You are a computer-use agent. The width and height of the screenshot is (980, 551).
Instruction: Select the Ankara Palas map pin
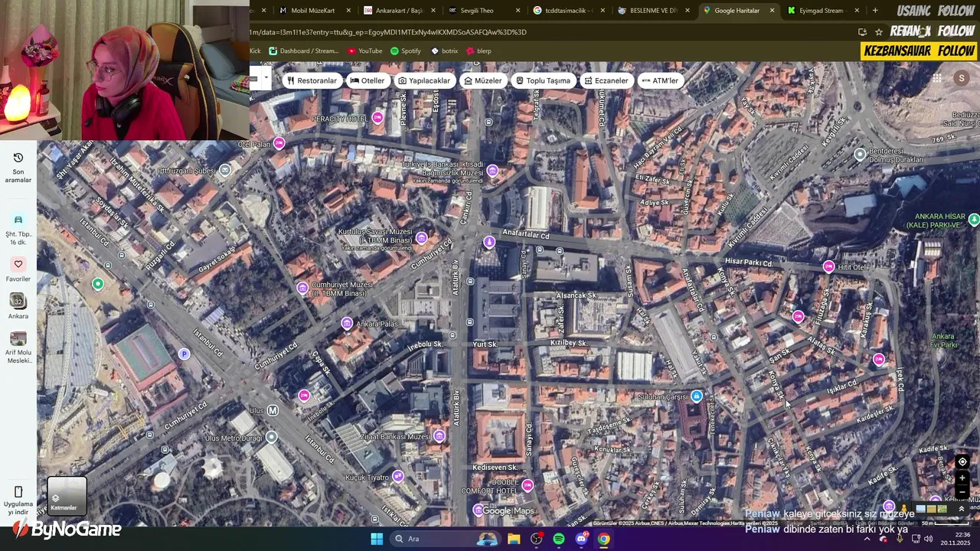(347, 324)
